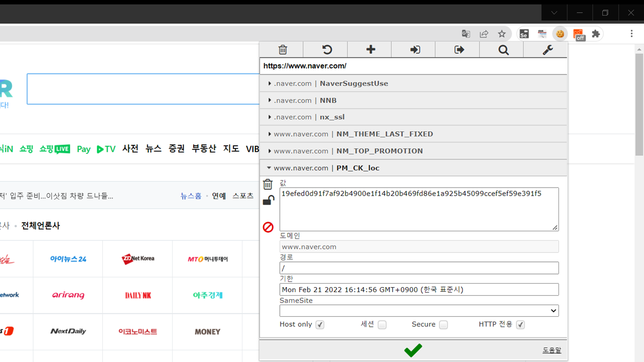Image resolution: width=644 pixels, height=362 pixels.
Task: Click the export cookies icon
Action: [459, 50]
